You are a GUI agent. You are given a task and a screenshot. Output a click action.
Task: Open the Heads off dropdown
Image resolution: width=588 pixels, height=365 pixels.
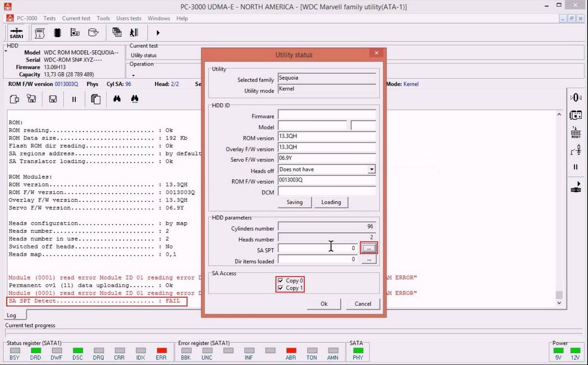click(x=371, y=169)
